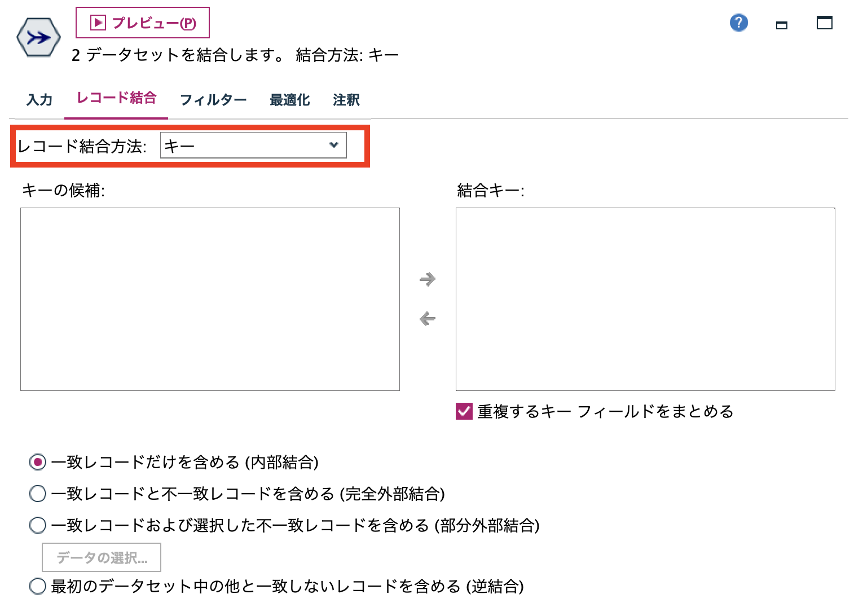Open the 最適化 tab
The width and height of the screenshot is (863, 616).
click(x=289, y=99)
